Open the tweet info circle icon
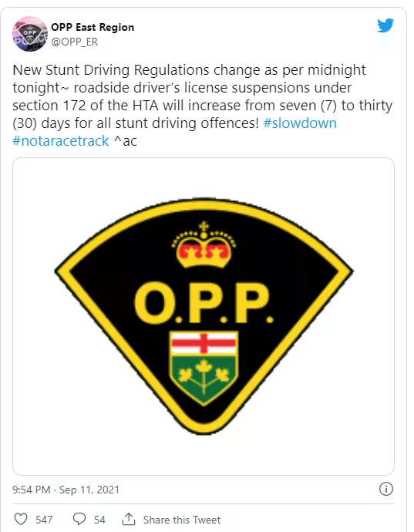 (x=385, y=490)
